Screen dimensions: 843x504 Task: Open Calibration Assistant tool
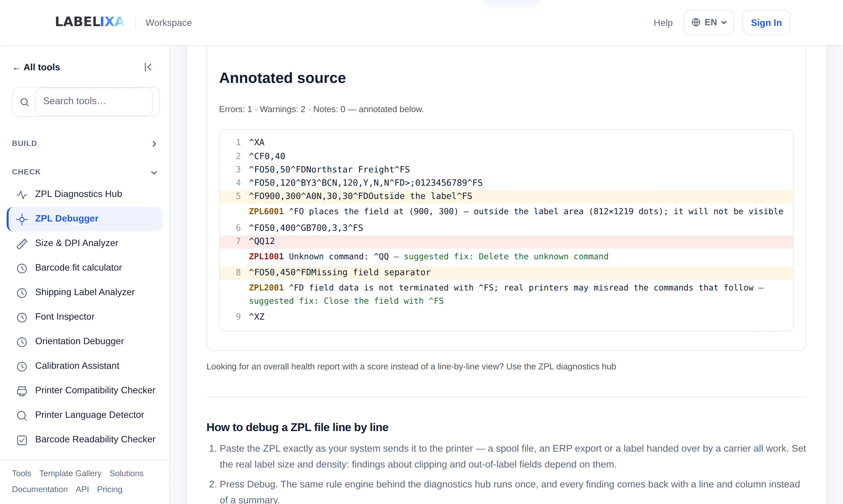tap(85, 366)
